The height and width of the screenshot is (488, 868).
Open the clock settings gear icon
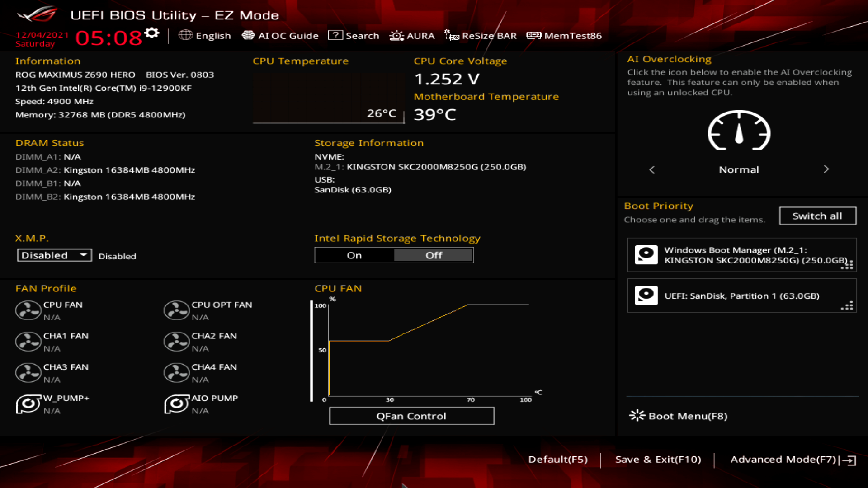152,33
